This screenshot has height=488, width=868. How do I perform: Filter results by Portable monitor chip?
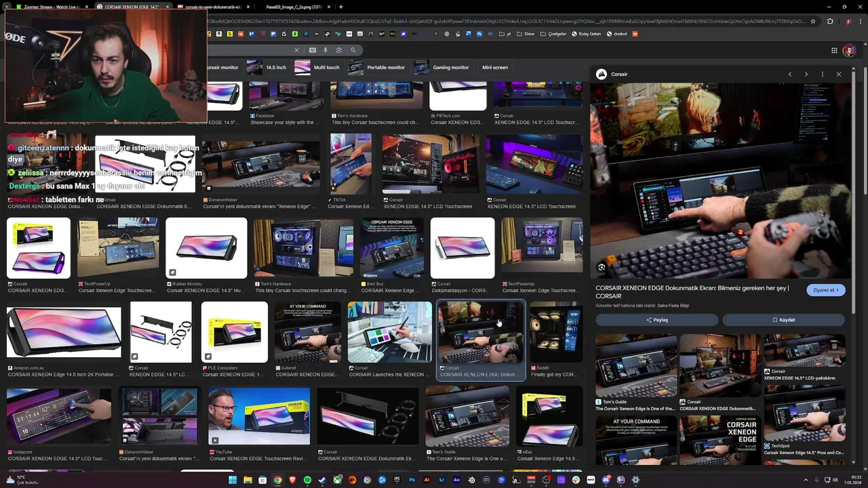pos(376,67)
